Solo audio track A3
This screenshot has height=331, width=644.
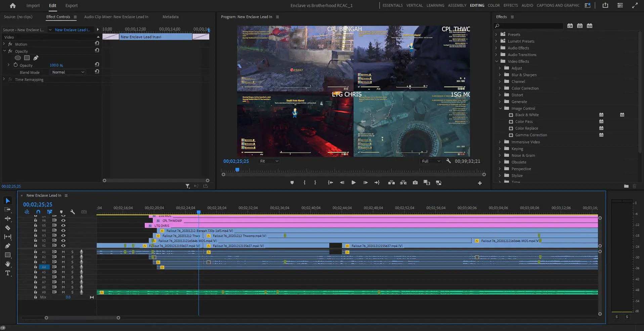tap(72, 262)
